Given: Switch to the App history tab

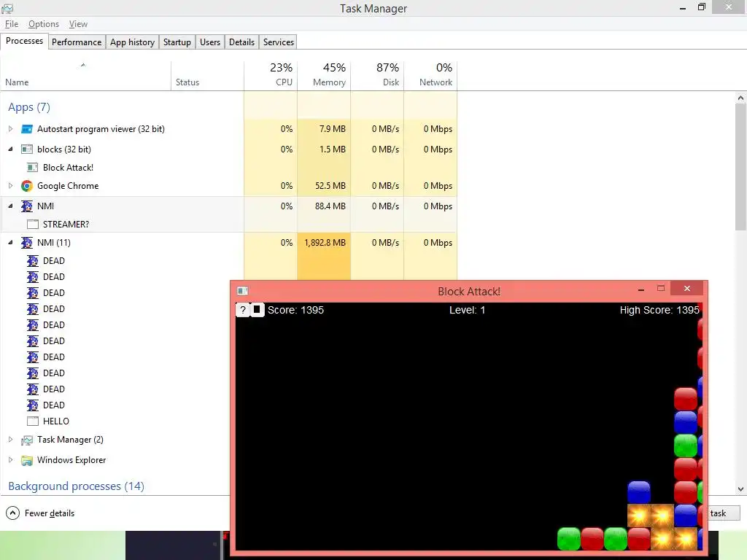Looking at the screenshot, I should [133, 42].
